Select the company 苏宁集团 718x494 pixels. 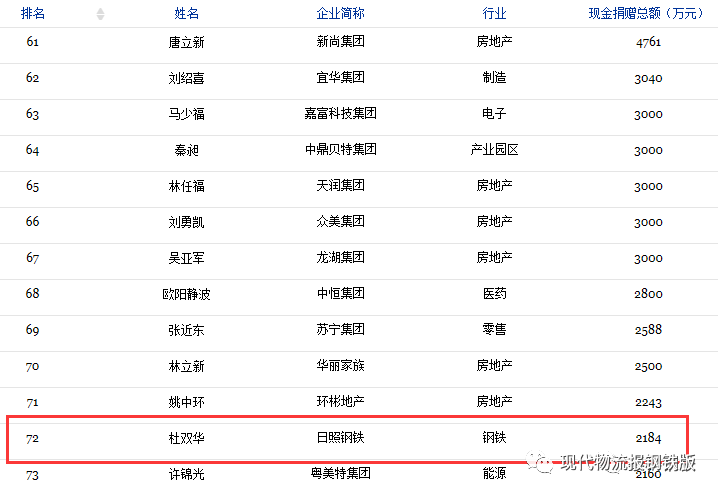340,329
